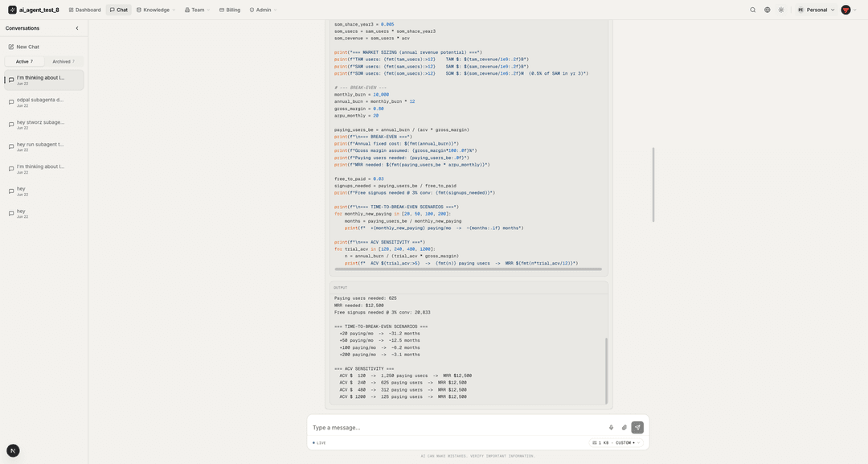Click "Free signups needed @ 3% conv" output line

pyautogui.click(x=382, y=312)
